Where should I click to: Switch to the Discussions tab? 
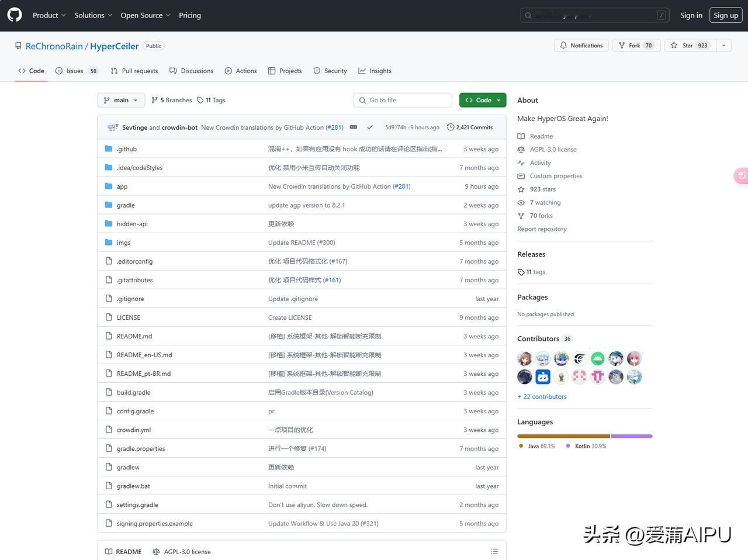pyautogui.click(x=192, y=71)
